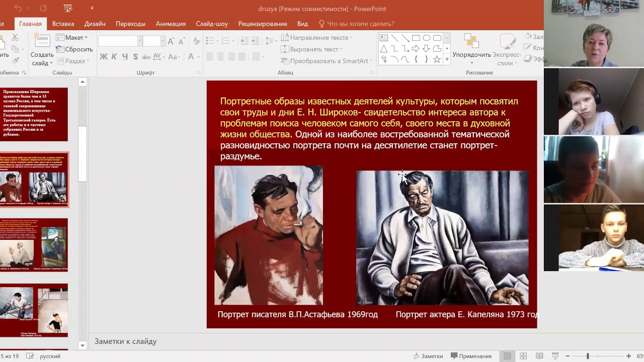Select the text box shape in gallery
The image size is (644, 362).
383,38
